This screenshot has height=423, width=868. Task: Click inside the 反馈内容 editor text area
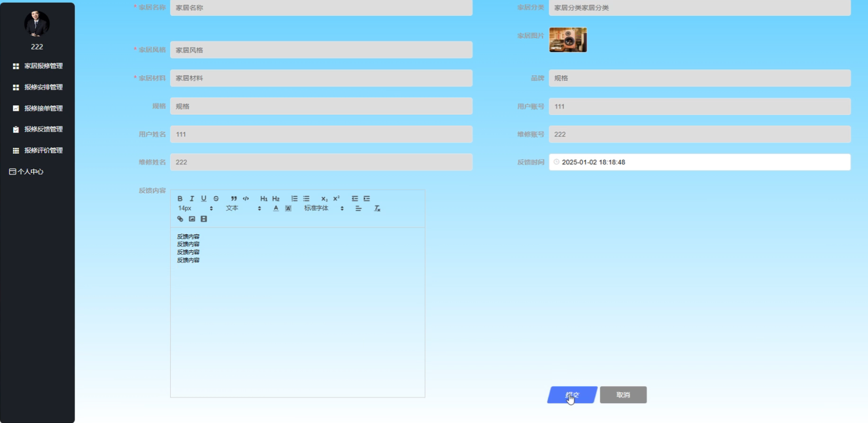click(297, 312)
